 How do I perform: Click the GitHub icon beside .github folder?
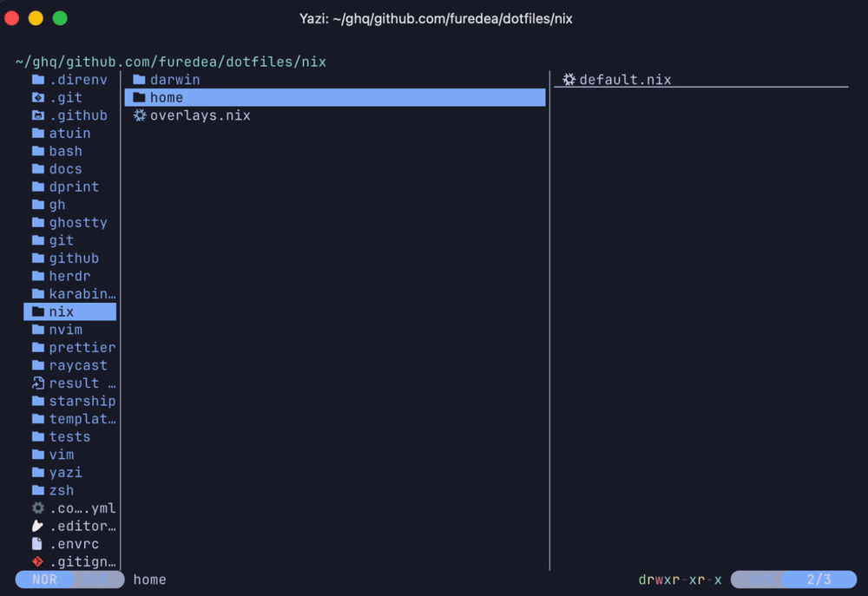(38, 115)
